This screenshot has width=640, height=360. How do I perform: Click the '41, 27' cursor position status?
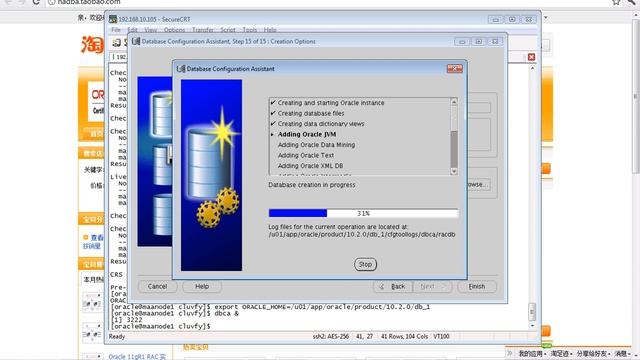pyautogui.click(x=364, y=336)
